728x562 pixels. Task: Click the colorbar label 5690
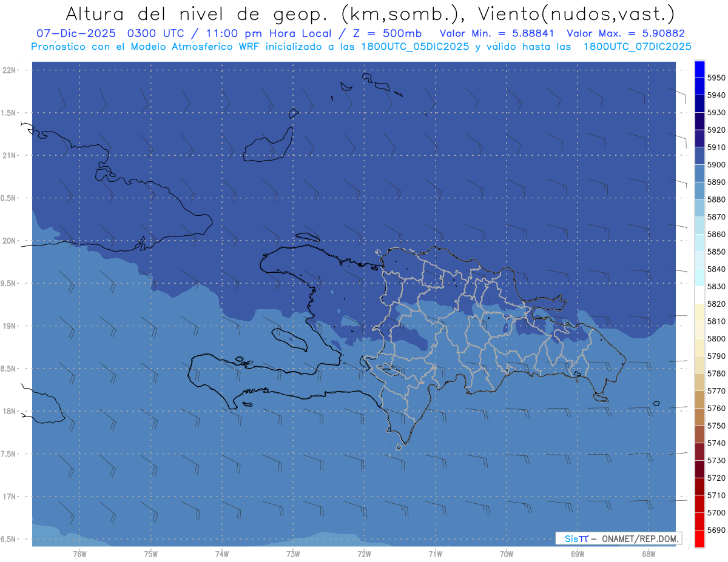(716, 530)
